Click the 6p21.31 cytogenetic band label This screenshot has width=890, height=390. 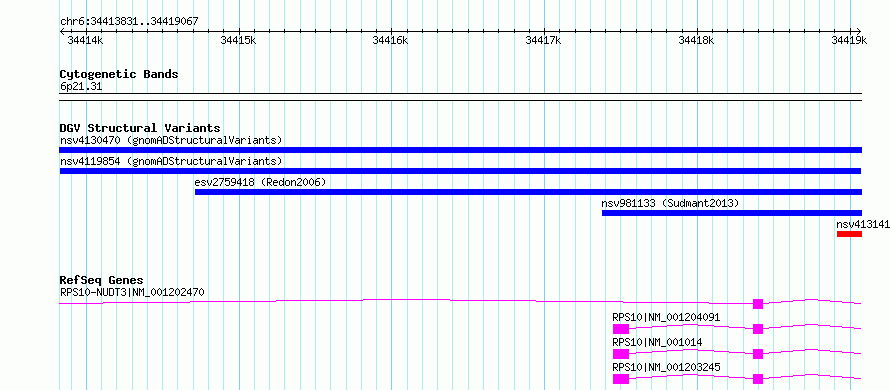(x=81, y=86)
